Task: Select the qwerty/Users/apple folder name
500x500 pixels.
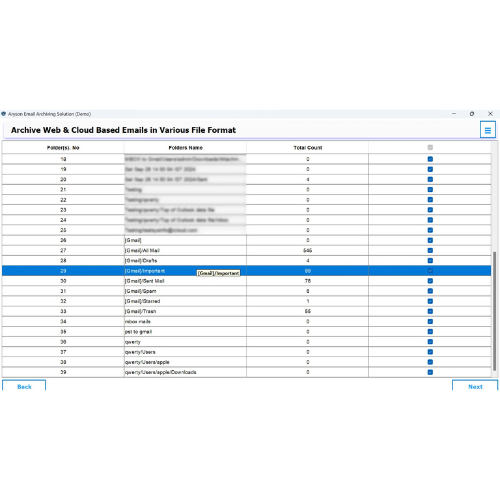Action: point(147,362)
